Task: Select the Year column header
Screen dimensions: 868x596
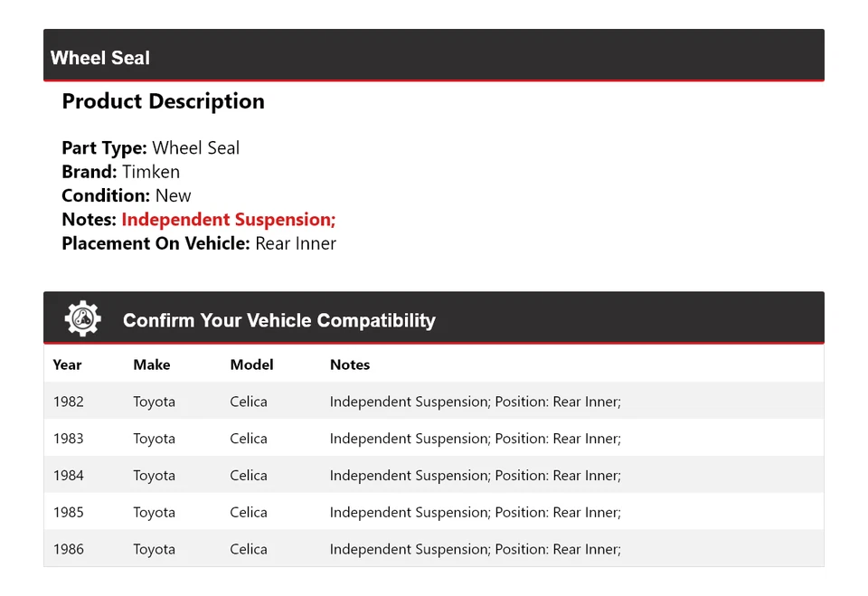Action: pyautogui.click(x=67, y=364)
